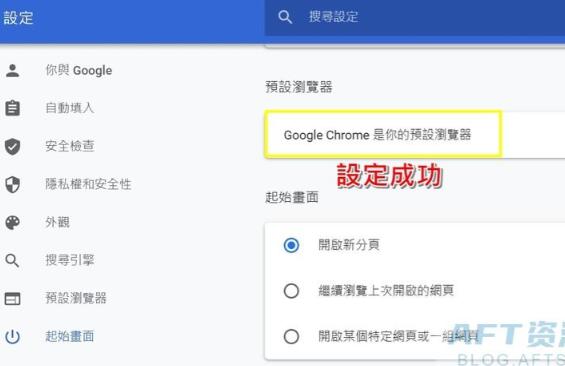This screenshot has height=366, width=565.
Task: Click the palette icon for 外觀
Action: point(13,223)
